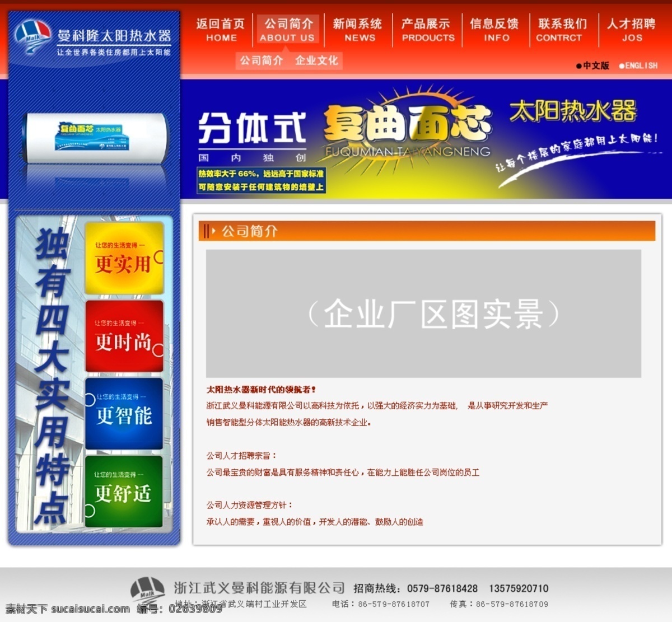Go to 新闻系统 NEWS menu item
Viewport: 672px width, 622px height.
(358, 30)
